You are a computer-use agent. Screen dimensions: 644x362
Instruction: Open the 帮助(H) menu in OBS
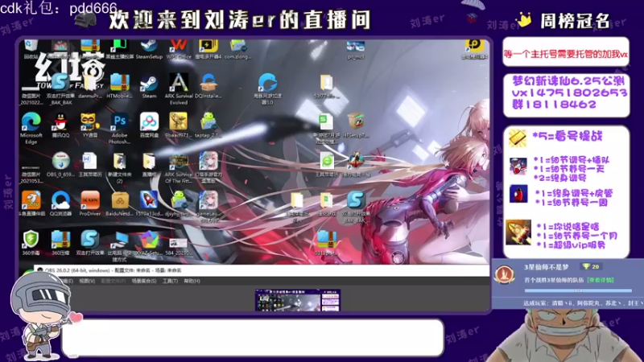click(192, 281)
